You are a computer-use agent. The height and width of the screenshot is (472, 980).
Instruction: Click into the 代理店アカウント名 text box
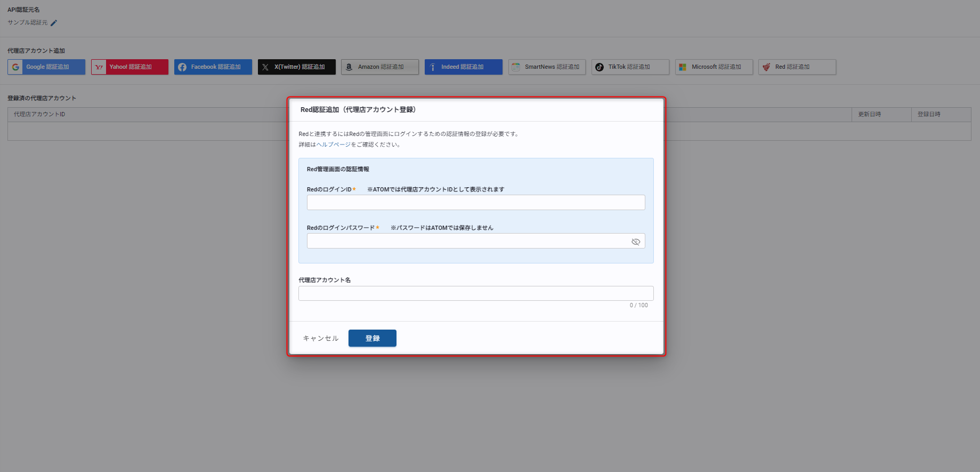475,293
